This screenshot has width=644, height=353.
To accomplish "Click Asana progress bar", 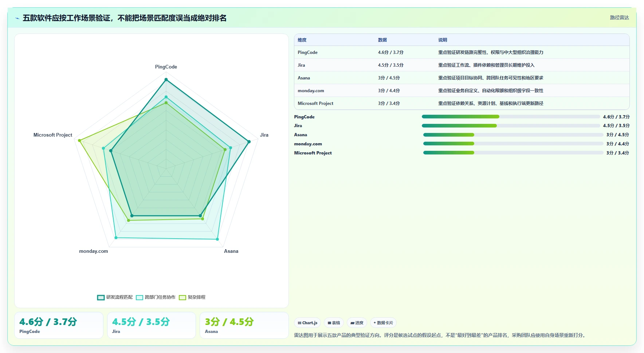I will tap(513, 135).
